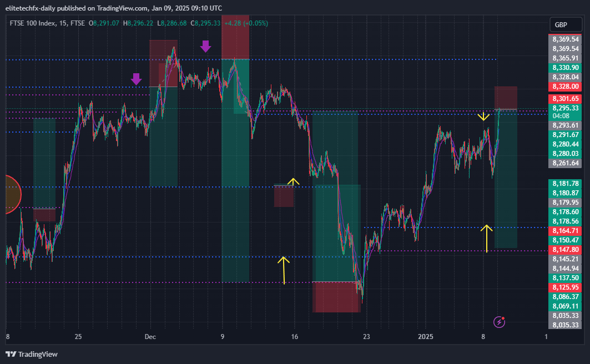The image size is (590, 364).
Task: Select the red 8,301.65 price label
Action: [565, 99]
